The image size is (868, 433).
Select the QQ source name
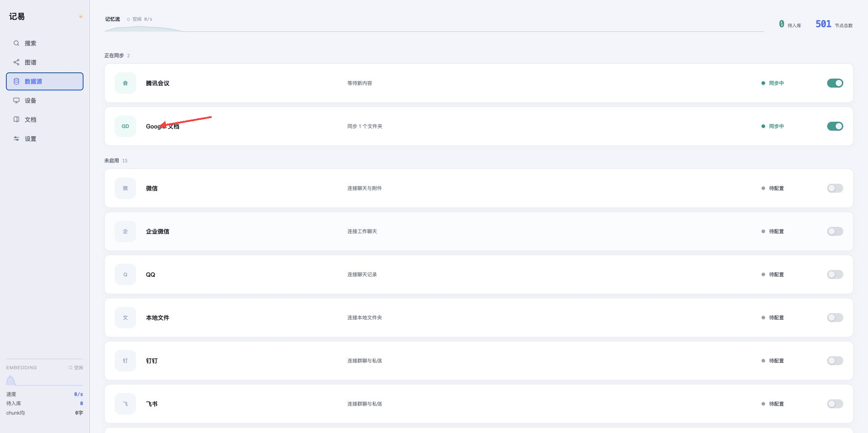[x=151, y=274]
